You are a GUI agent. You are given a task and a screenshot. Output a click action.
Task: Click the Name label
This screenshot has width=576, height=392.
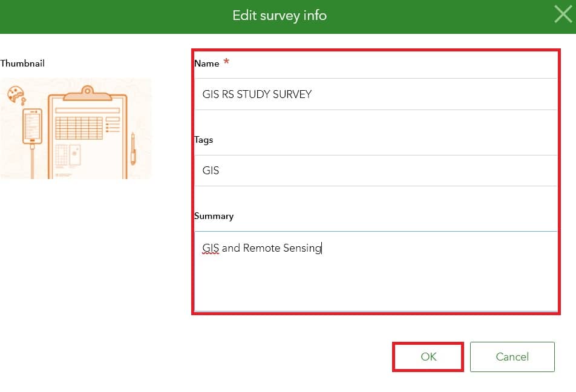click(206, 64)
